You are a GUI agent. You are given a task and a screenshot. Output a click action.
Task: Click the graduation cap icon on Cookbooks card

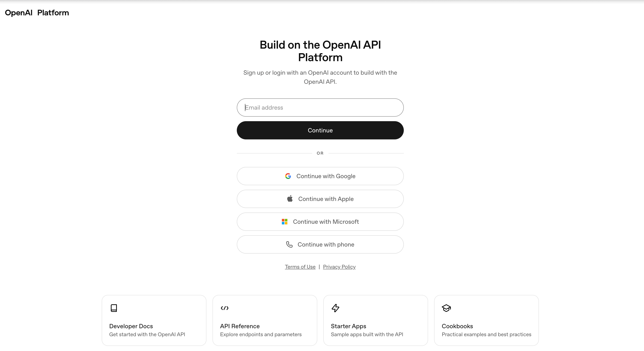(446, 308)
